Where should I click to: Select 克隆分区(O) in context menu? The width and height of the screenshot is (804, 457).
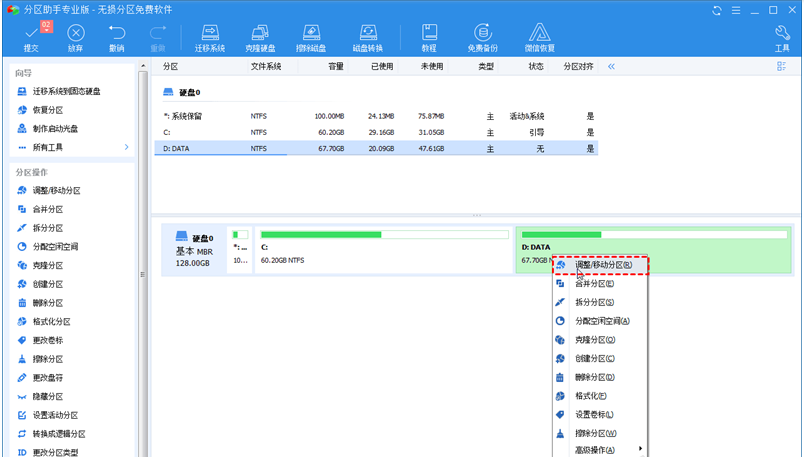[600, 340]
